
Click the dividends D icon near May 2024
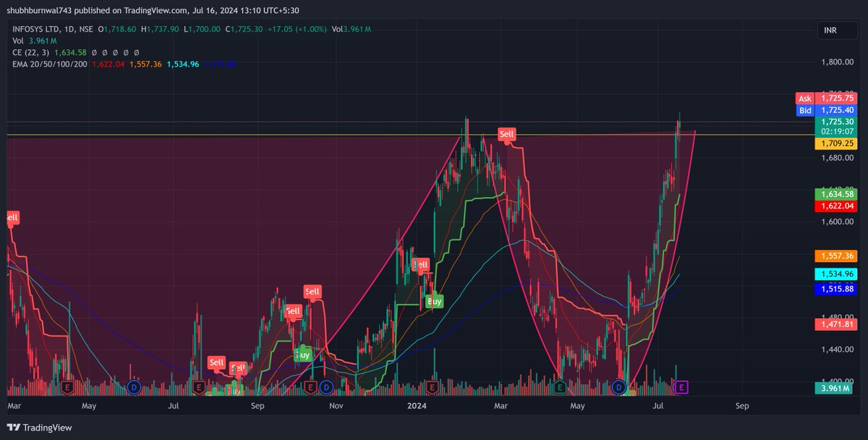[618, 387]
